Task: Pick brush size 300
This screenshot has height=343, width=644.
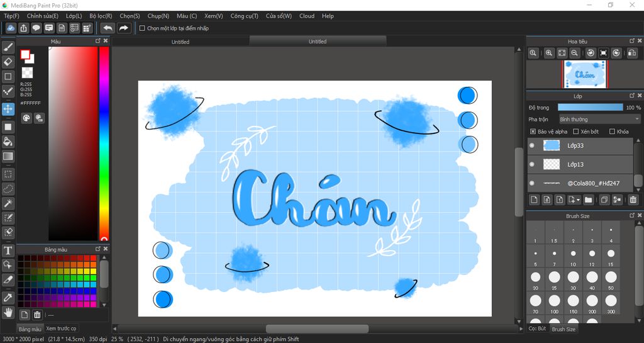Action: click(x=611, y=304)
